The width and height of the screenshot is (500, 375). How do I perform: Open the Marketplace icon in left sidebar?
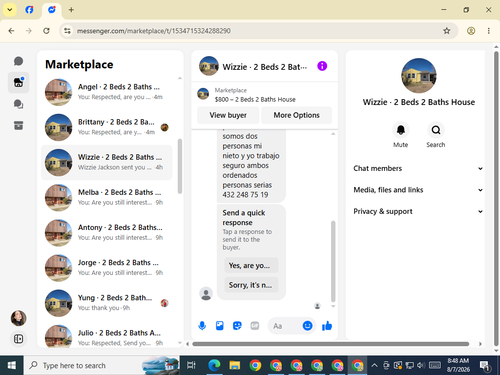click(18, 82)
